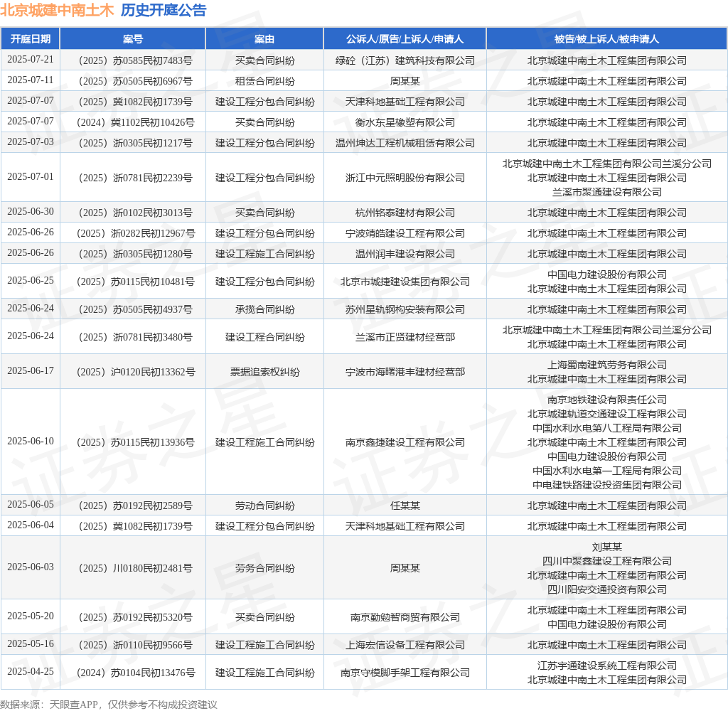The height and width of the screenshot is (711, 728).
Task: Click the date cell 2025-06-17
Action: (31, 370)
